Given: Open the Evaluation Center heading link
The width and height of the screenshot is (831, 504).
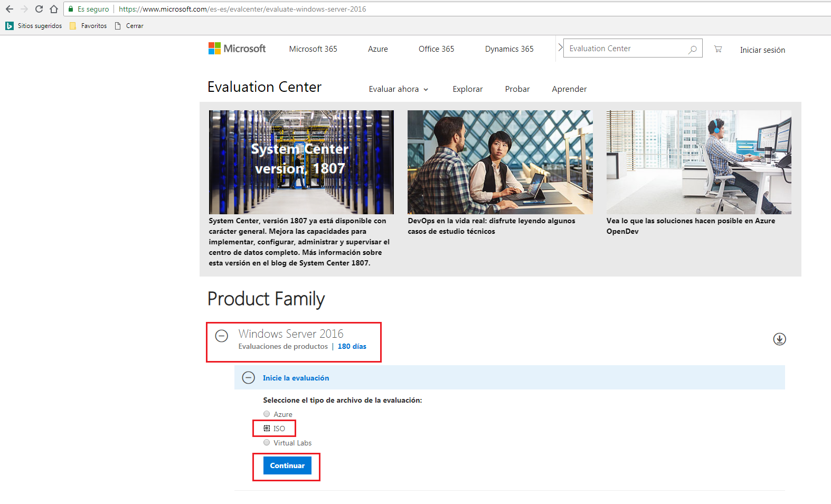Looking at the screenshot, I should click(264, 87).
